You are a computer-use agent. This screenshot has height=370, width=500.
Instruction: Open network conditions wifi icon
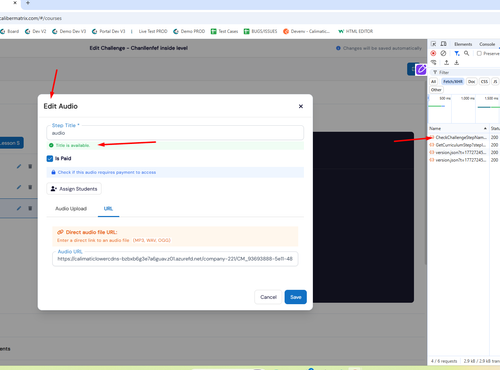433,63
